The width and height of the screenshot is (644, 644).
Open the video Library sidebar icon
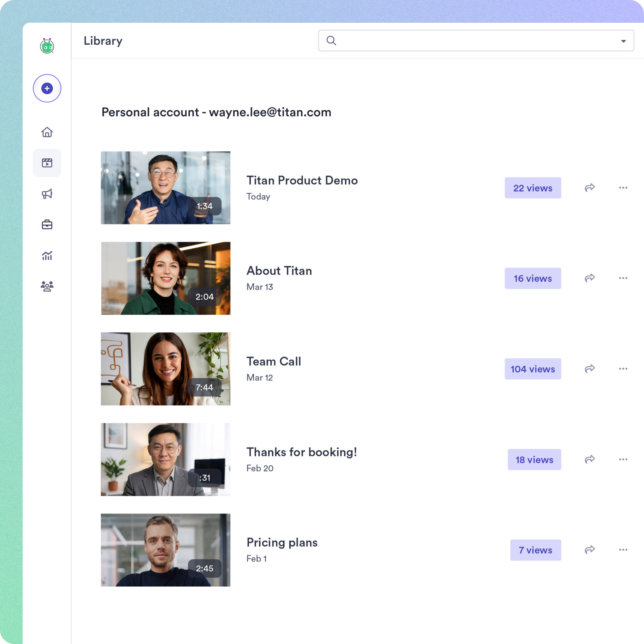(x=47, y=163)
